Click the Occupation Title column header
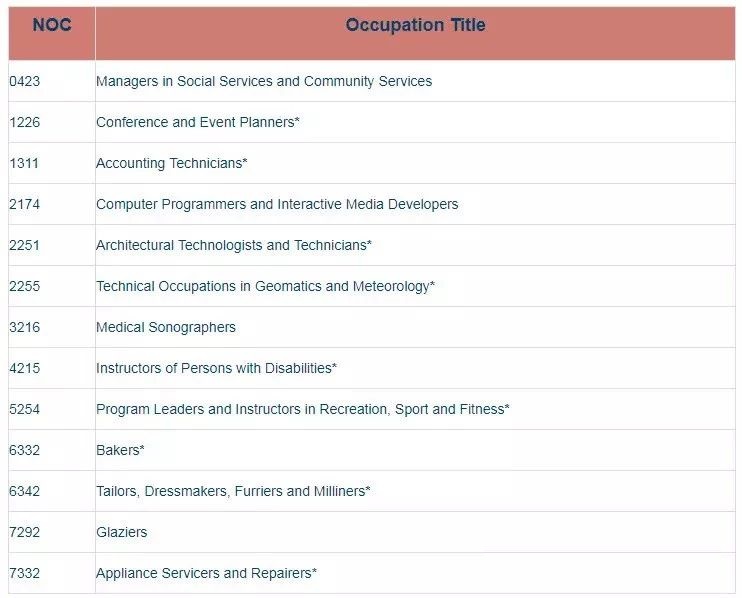 [415, 26]
